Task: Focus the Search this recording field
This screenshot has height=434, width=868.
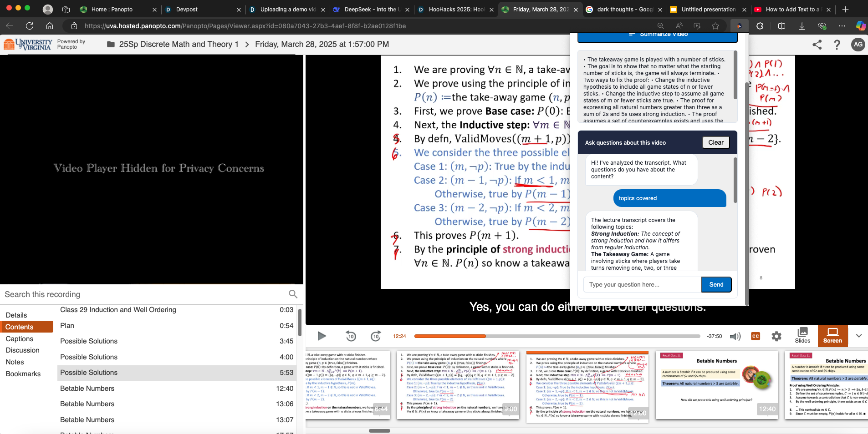Action: [x=143, y=294]
